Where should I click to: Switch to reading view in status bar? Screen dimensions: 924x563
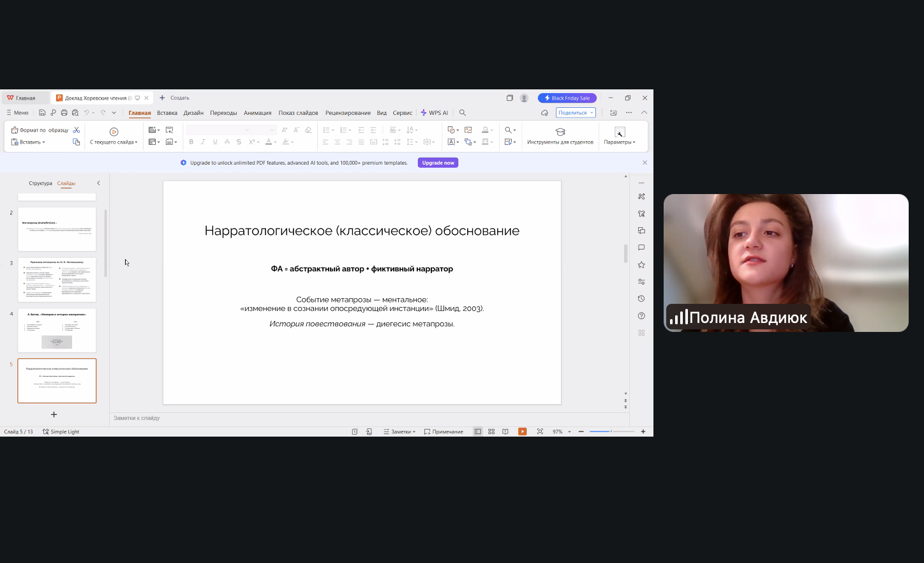(505, 432)
